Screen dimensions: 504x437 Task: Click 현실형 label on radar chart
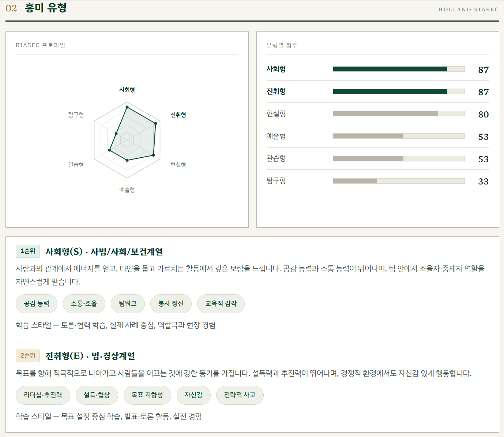[x=178, y=165]
